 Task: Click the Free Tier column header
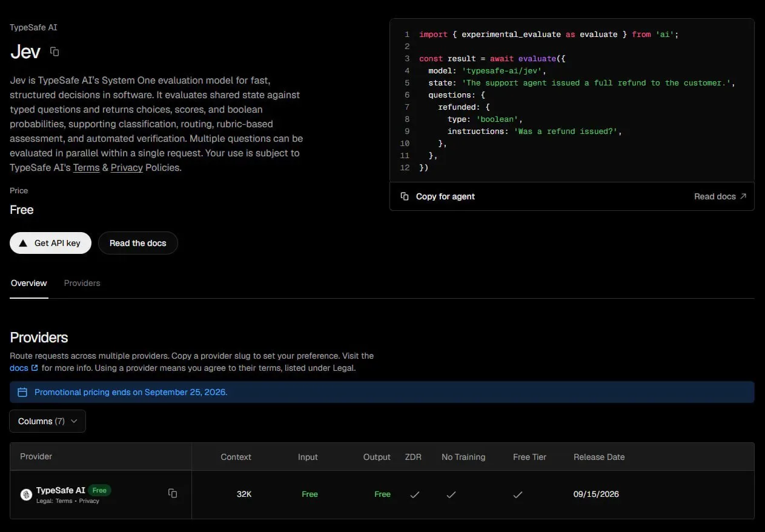point(529,457)
